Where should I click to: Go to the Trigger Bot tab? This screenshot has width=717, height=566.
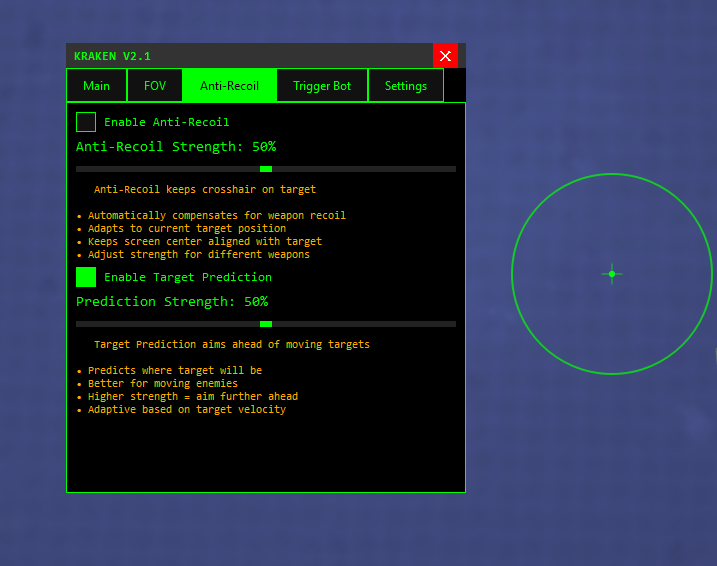click(322, 86)
